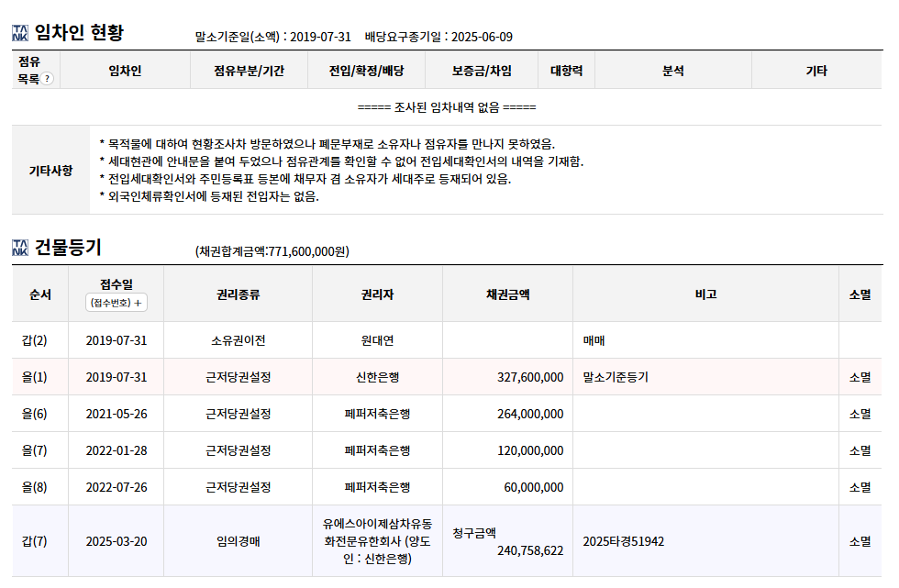Click the TANK logo next to 임차인 현황

(x=20, y=33)
